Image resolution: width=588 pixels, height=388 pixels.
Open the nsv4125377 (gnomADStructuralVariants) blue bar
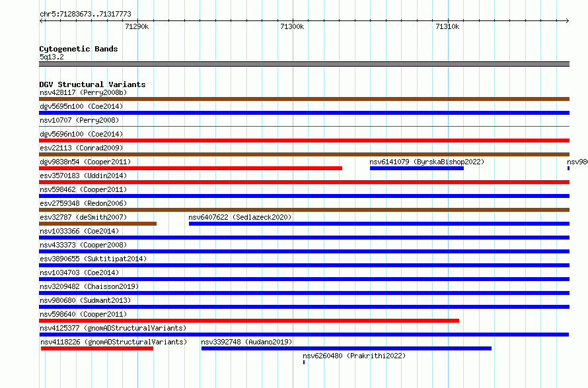pos(304,335)
